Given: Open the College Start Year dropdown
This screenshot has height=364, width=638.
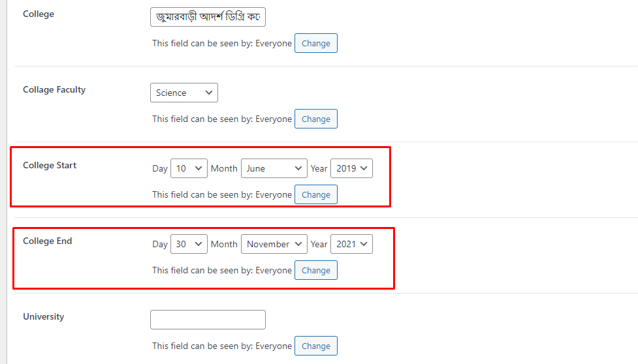Looking at the screenshot, I should [x=351, y=168].
